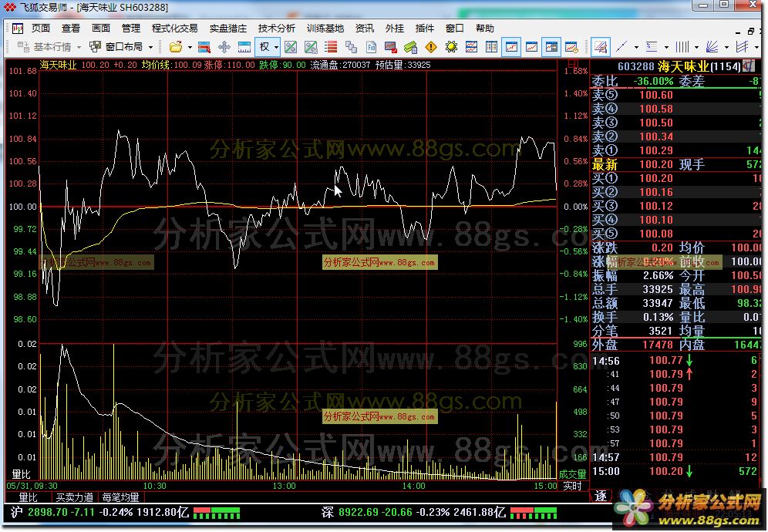The width and height of the screenshot is (768, 532).
Task: Click the chart with clock icon
Action: pos(571,47)
